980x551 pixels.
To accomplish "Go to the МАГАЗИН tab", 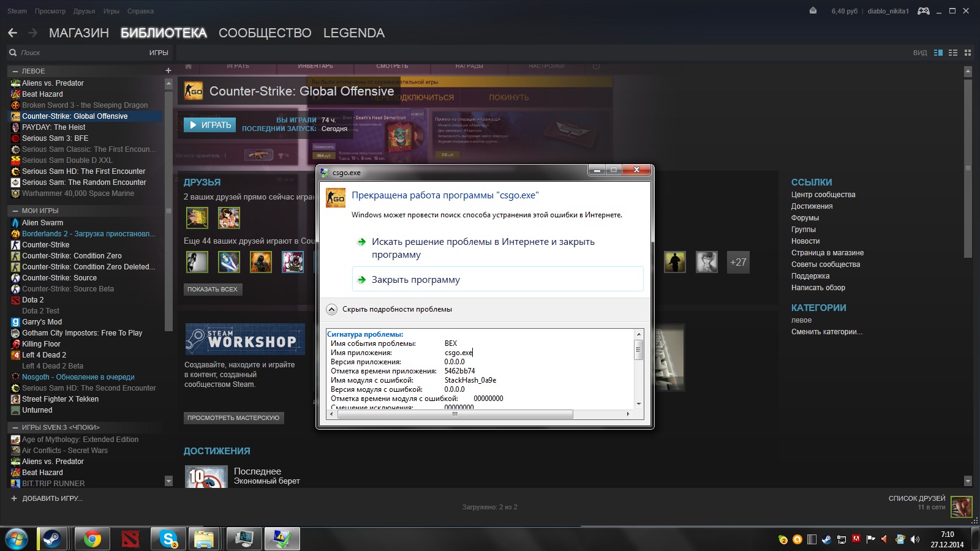I will 79,33.
